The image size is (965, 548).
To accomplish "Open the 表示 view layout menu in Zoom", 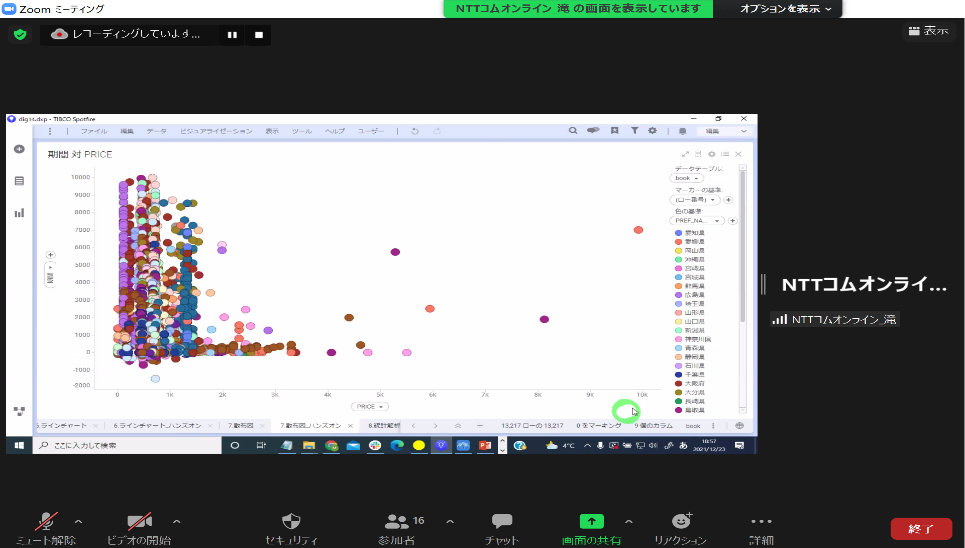I will [x=929, y=31].
